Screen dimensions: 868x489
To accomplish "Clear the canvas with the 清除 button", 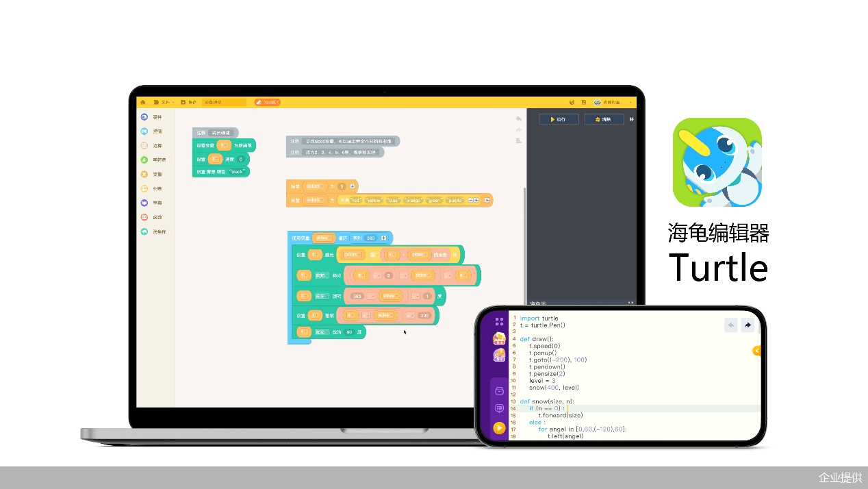I will [x=604, y=119].
